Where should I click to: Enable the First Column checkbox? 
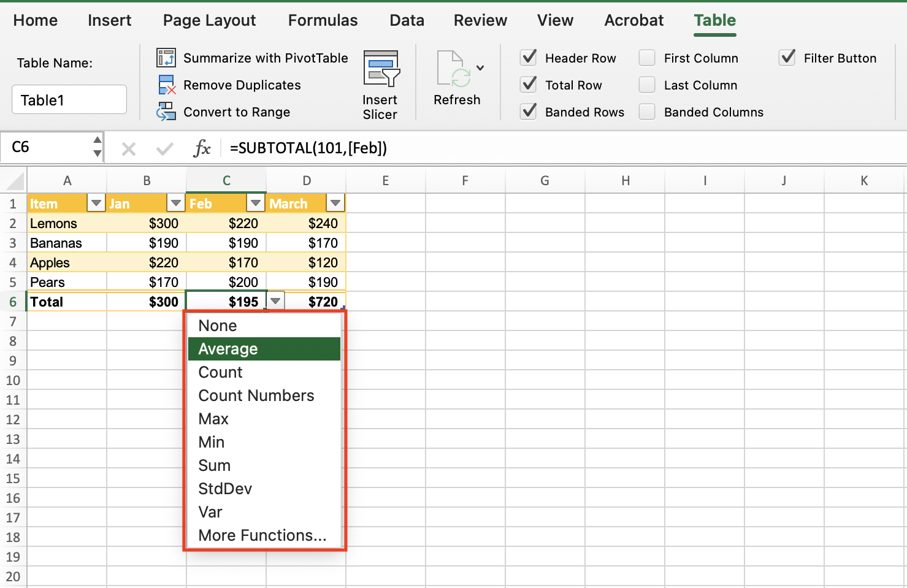(x=647, y=58)
